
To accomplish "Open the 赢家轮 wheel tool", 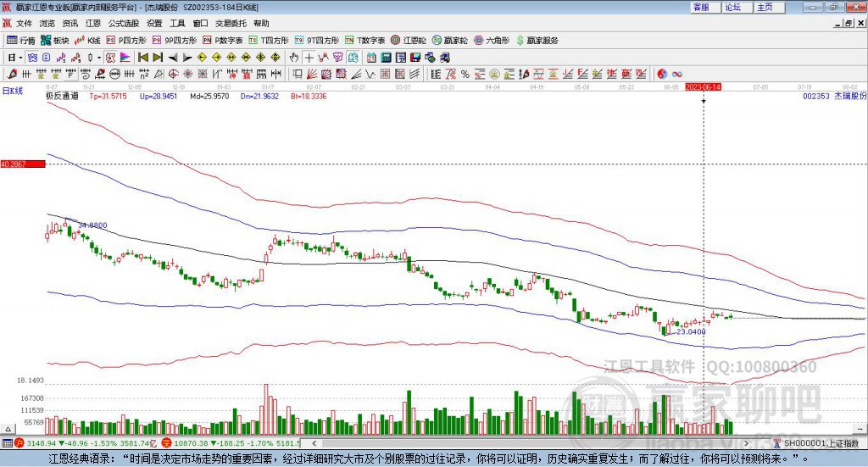I will pos(449,41).
